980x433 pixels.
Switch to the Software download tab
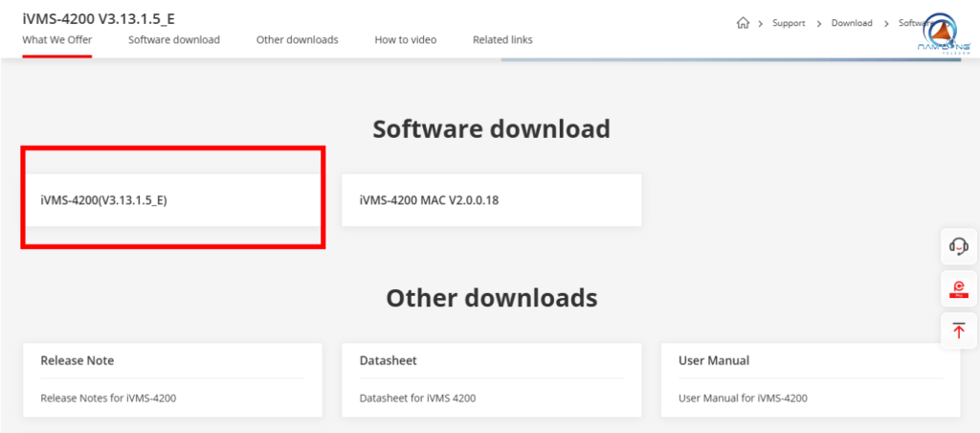(174, 39)
